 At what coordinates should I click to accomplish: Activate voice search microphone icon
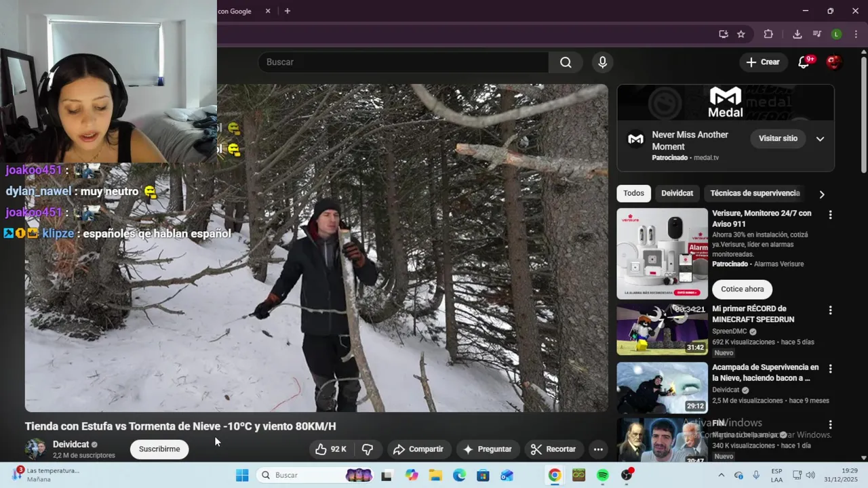[602, 62]
